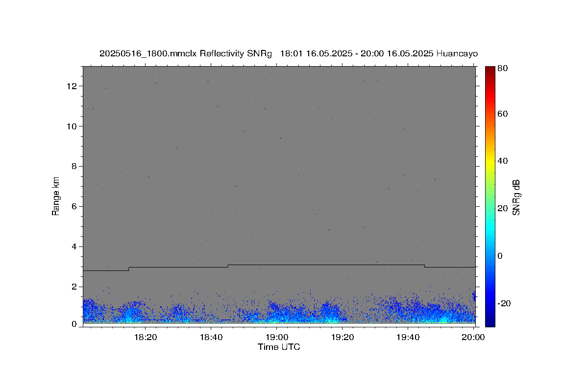This screenshot has height=392, width=588.
Task: Click the 'Range km' y-axis label
Action: 56,196
